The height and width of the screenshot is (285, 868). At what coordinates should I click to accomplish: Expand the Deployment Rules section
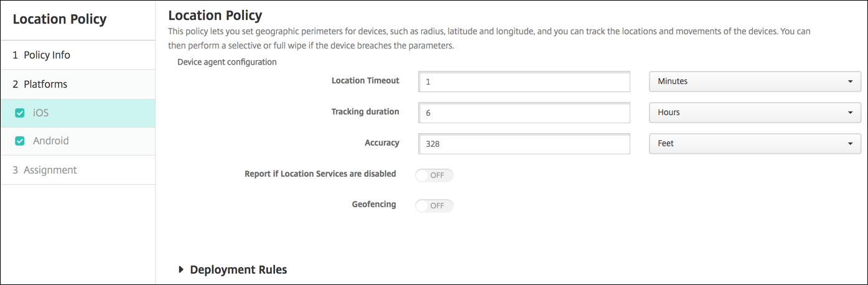[238, 269]
